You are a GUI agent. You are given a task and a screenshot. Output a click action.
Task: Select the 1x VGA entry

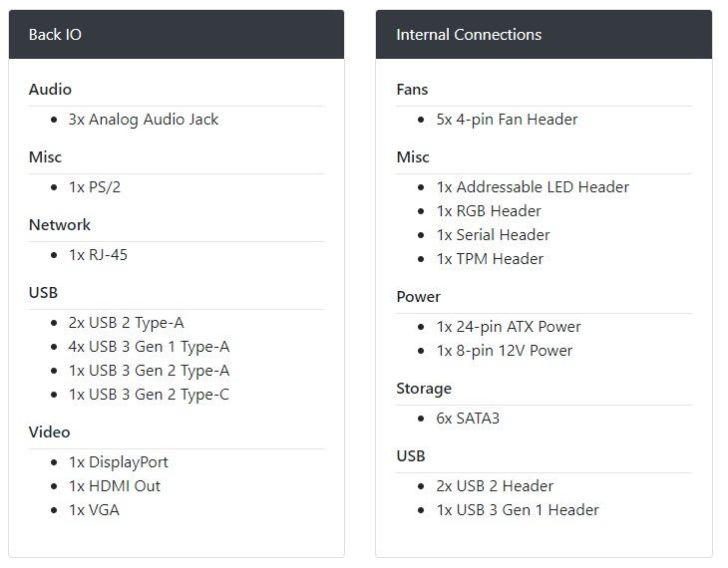point(95,510)
